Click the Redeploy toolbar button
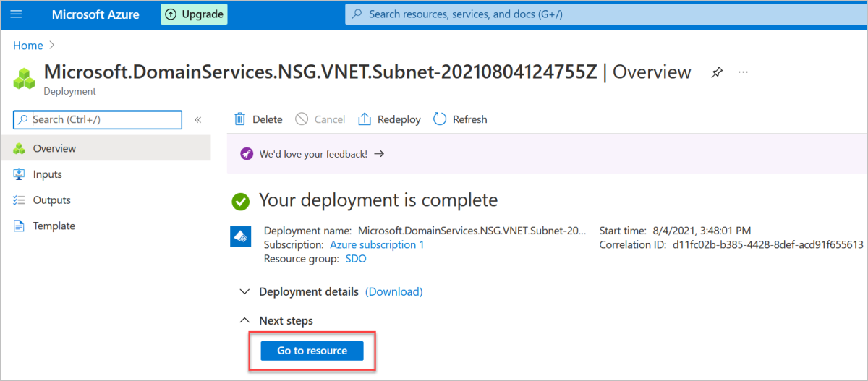Screen dimensions: 868x381 tap(390, 119)
